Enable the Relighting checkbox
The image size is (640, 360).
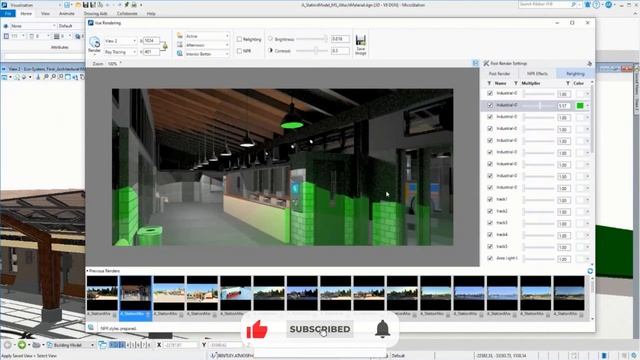239,39
